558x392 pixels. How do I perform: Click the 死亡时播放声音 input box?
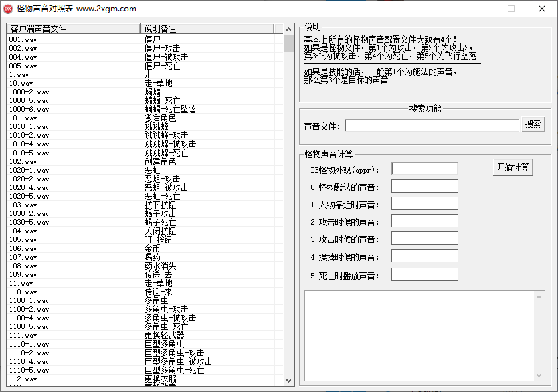point(424,273)
